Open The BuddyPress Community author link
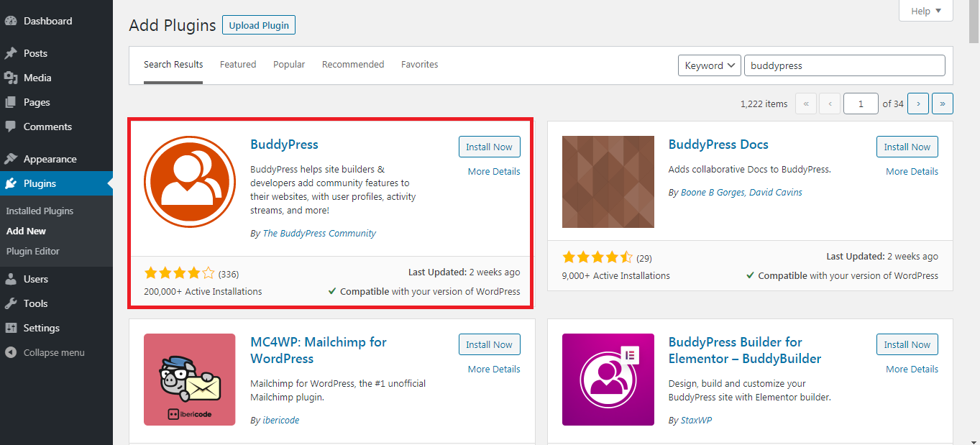 (319, 233)
